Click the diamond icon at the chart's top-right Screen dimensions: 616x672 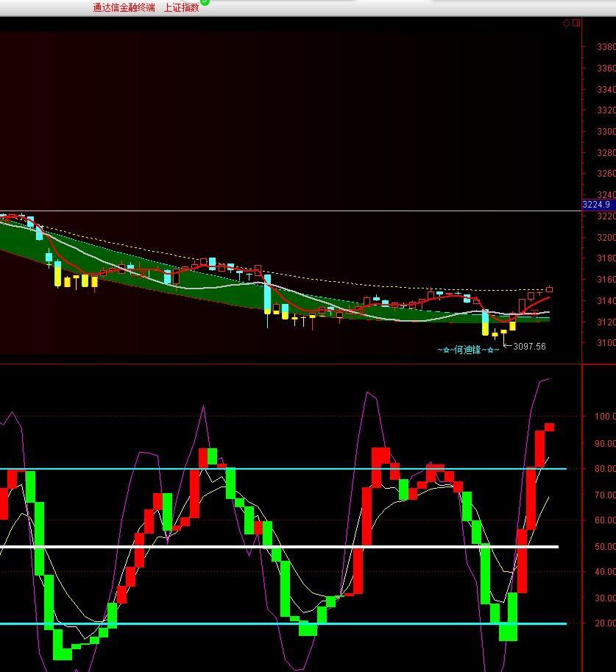tap(566, 23)
